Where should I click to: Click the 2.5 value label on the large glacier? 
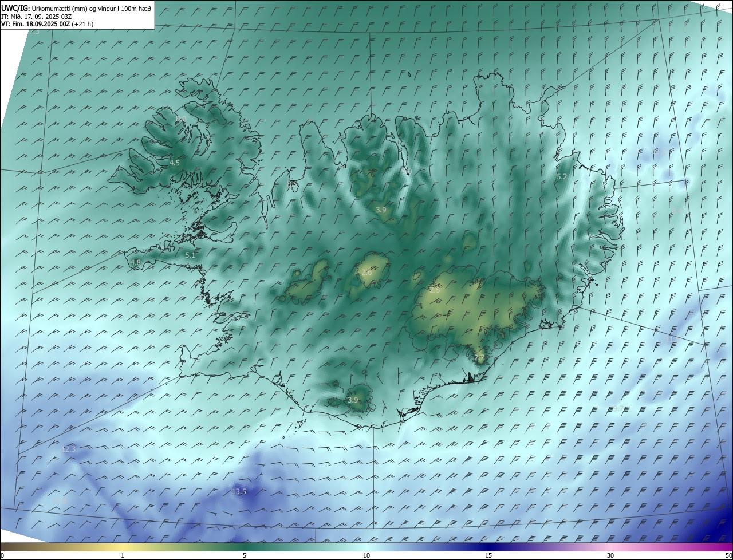coord(435,290)
